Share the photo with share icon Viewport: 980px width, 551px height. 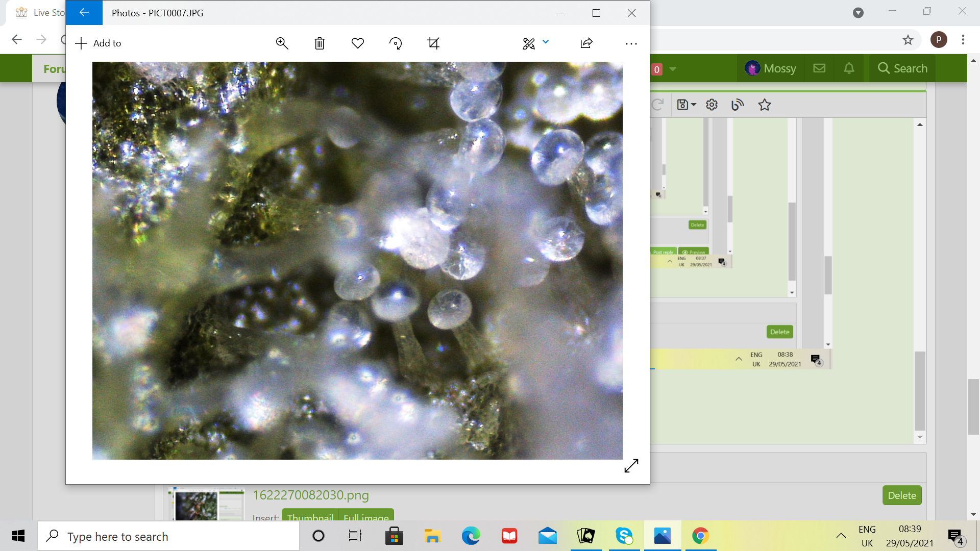point(586,43)
